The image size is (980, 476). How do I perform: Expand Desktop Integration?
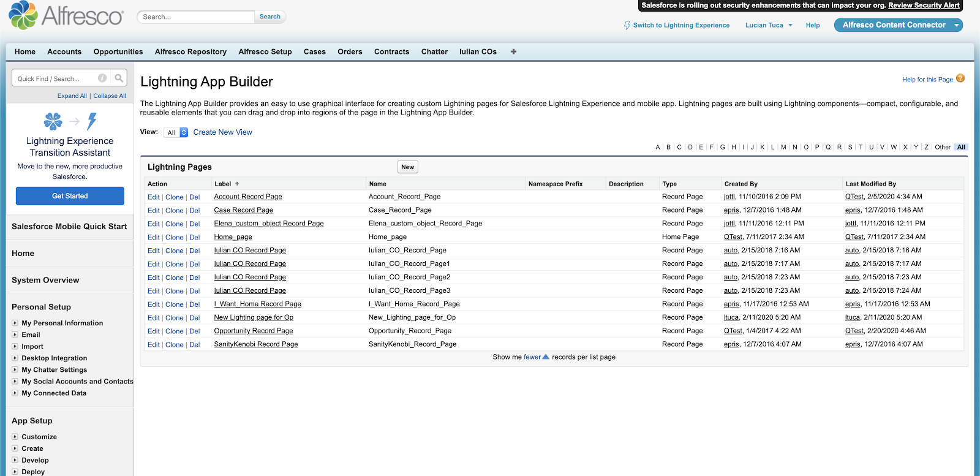pyautogui.click(x=15, y=358)
